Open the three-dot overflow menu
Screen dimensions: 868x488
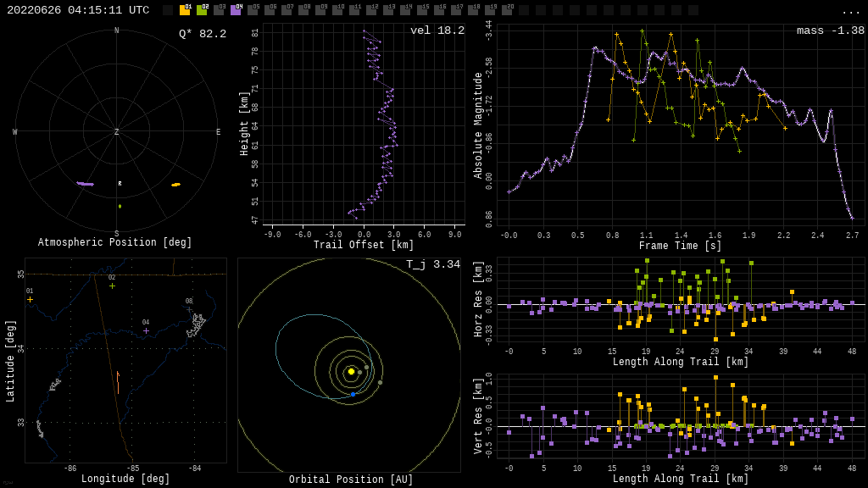[851, 11]
